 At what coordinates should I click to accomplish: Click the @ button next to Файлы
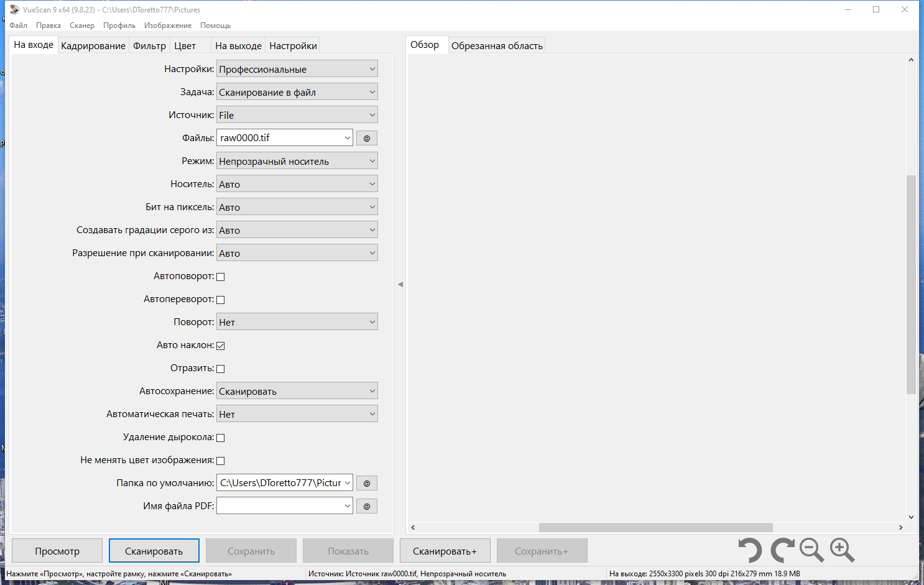tap(367, 138)
